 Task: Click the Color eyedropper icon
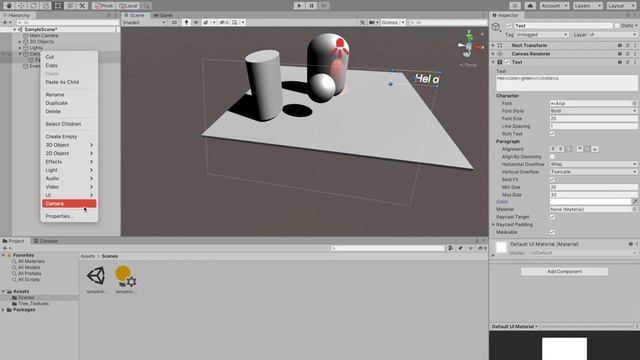pos(635,202)
